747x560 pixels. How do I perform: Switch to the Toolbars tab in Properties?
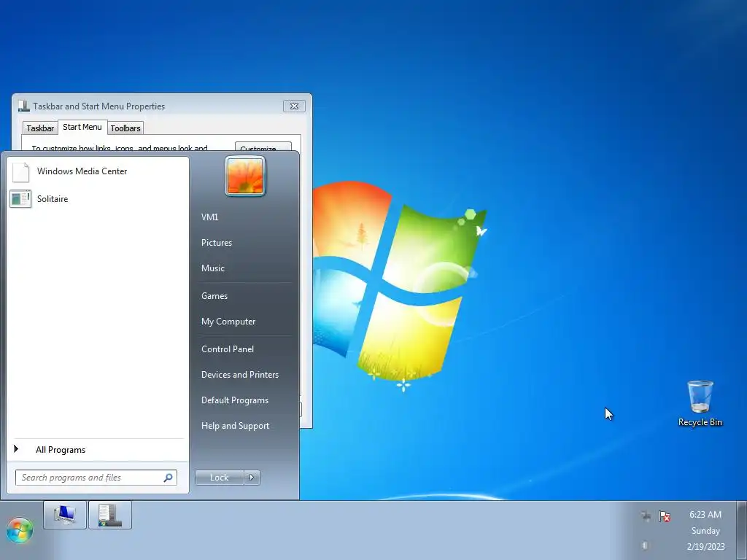click(125, 128)
